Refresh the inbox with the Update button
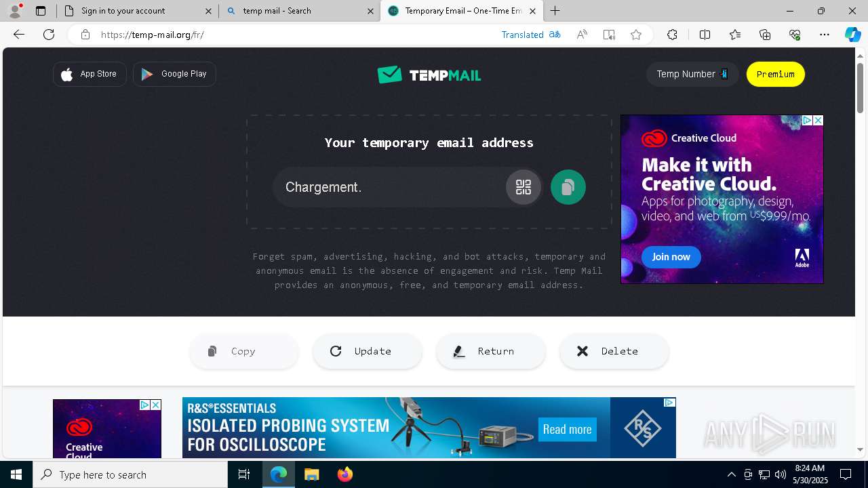 pyautogui.click(x=368, y=351)
